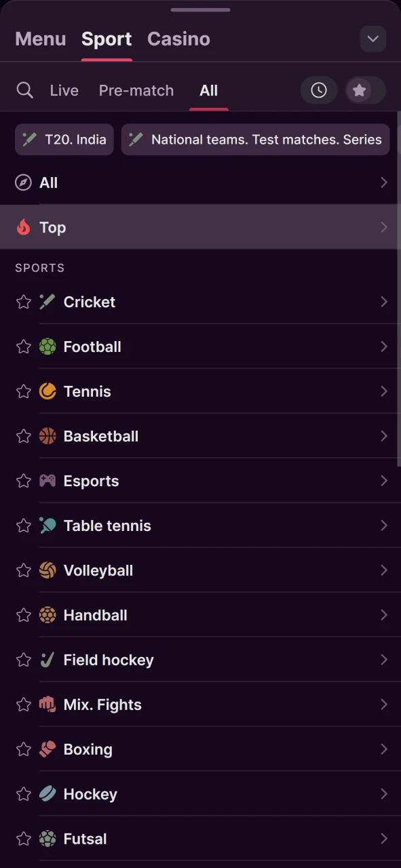401x868 pixels.
Task: Open the T20. India quick filter
Action: tap(64, 139)
